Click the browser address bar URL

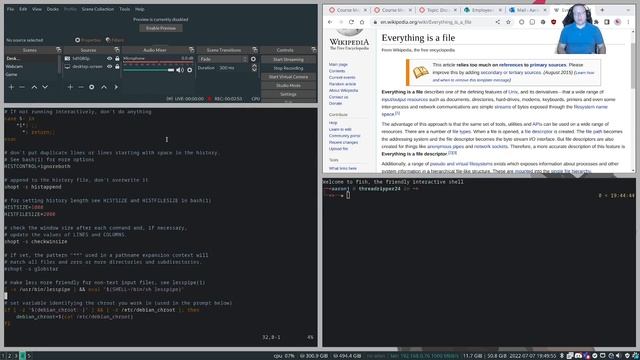425,22
